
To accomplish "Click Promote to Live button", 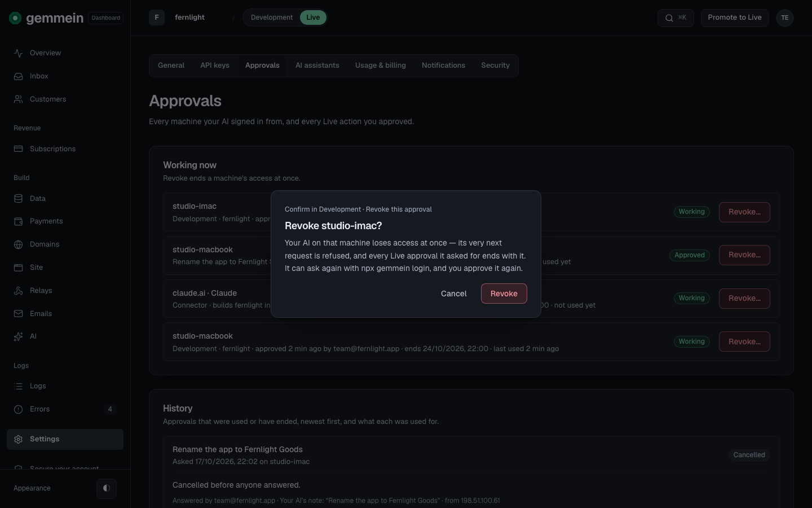I will click(735, 17).
